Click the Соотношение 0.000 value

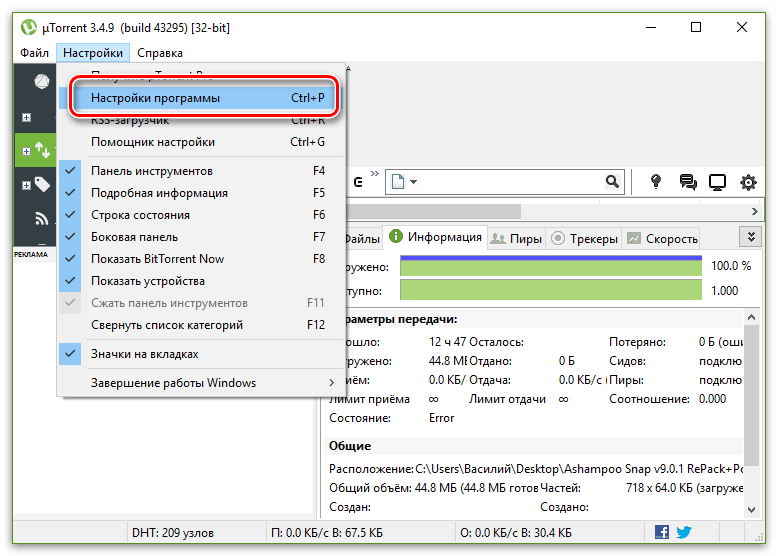[x=713, y=399]
